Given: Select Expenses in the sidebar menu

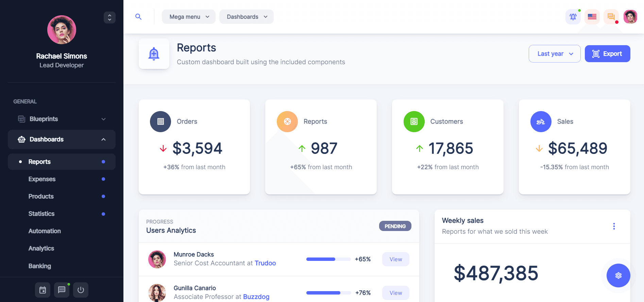Looking at the screenshot, I should 42,179.
